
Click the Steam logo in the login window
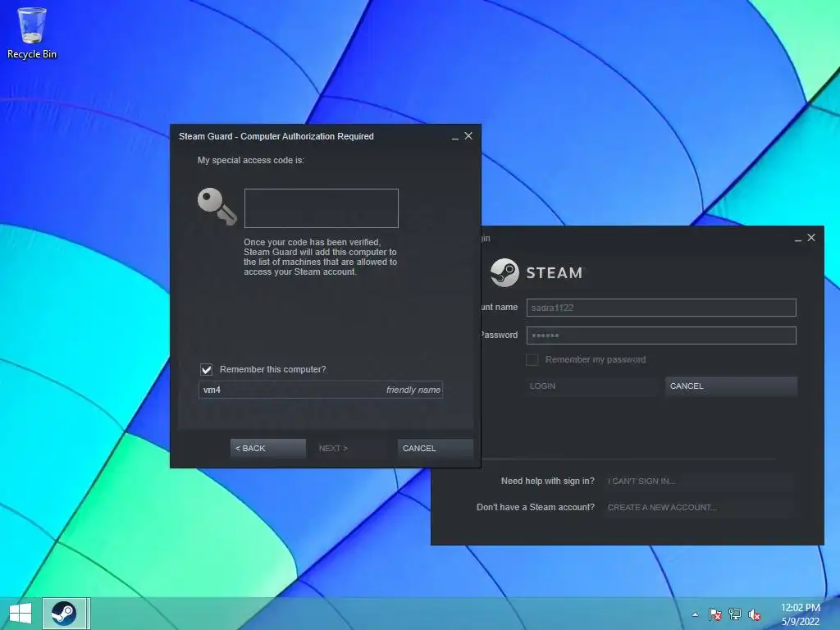pyautogui.click(x=504, y=272)
